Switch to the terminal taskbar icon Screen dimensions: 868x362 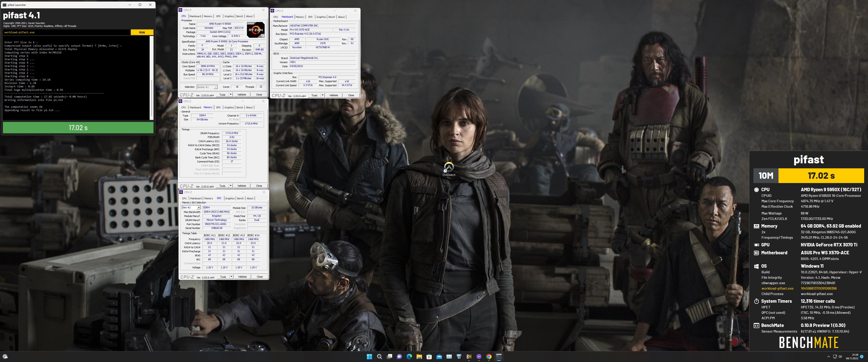(x=499, y=357)
